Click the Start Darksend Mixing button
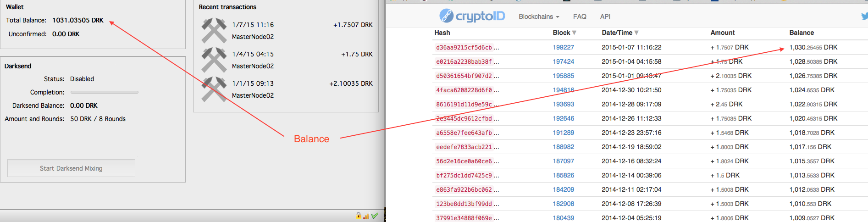 click(71, 168)
